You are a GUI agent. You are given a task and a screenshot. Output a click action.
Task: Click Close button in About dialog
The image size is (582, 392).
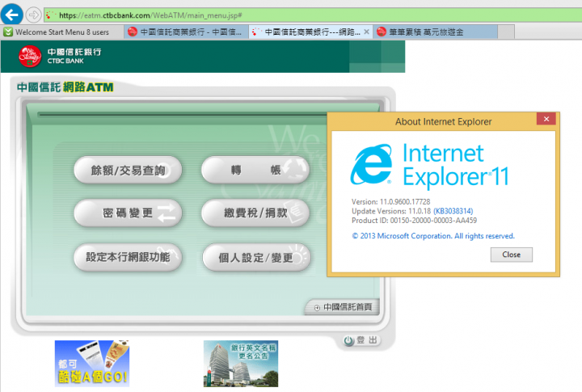[x=511, y=255]
